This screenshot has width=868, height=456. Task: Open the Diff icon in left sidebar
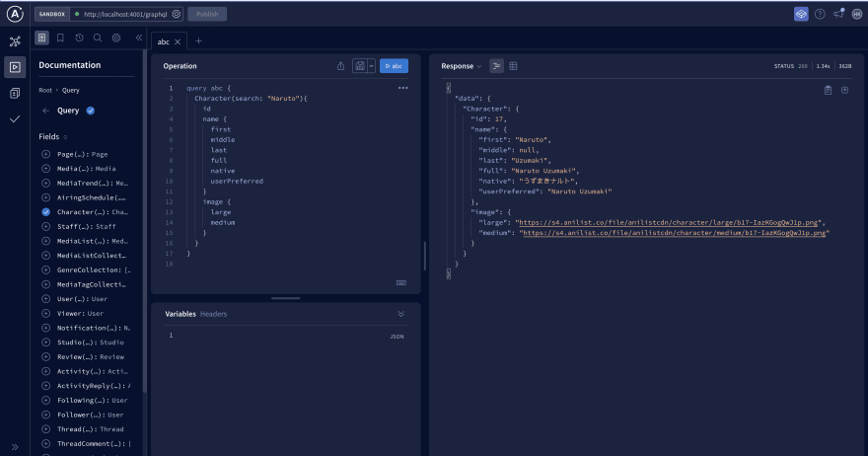15,93
